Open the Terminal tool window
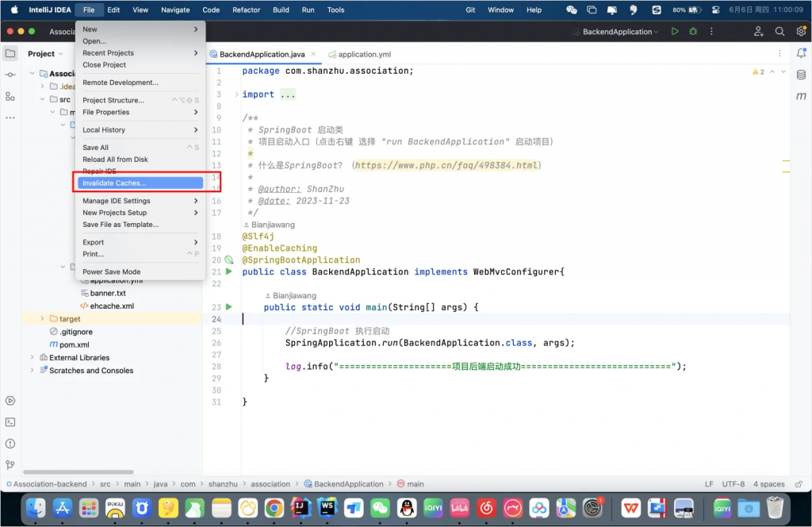The height and width of the screenshot is (527, 812). point(10,422)
